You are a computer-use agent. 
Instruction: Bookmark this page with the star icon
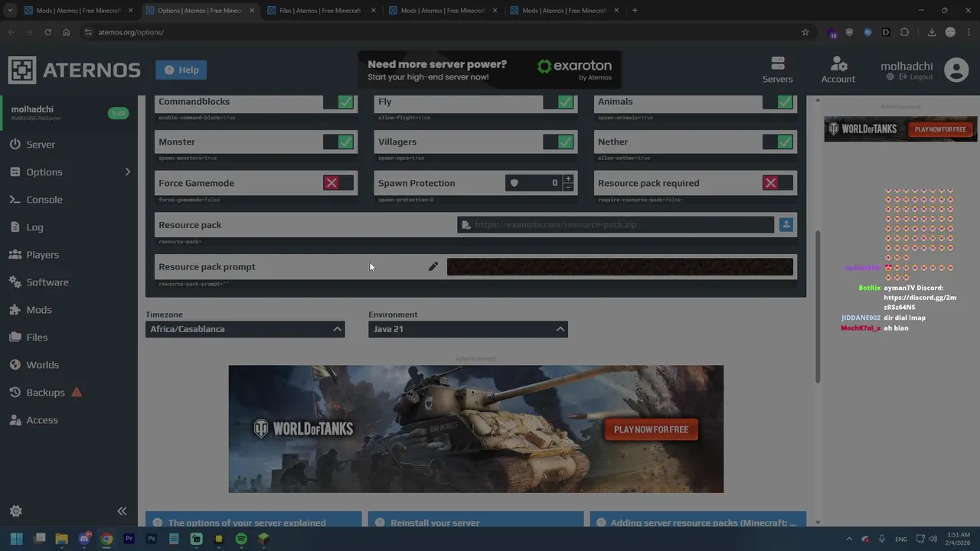(x=805, y=32)
